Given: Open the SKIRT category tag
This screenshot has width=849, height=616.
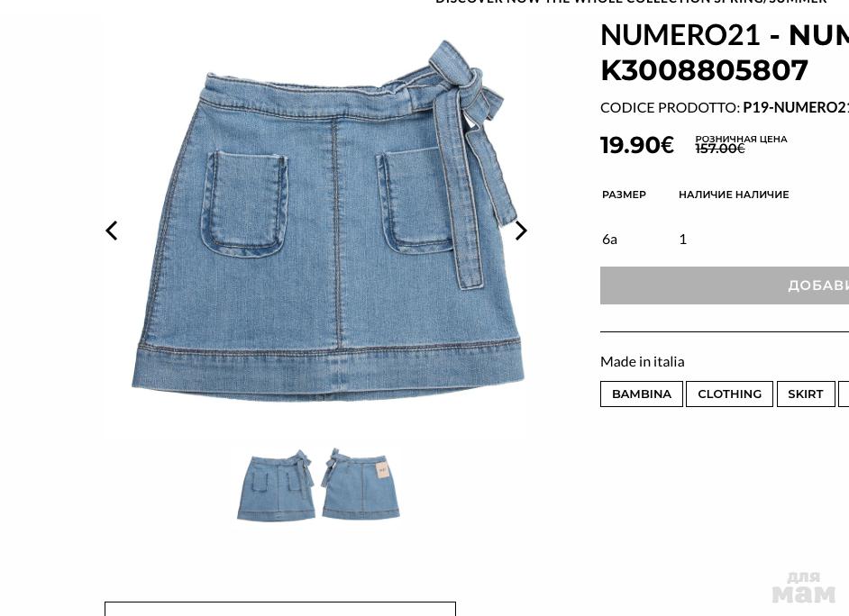Looking at the screenshot, I should pyautogui.click(x=806, y=394).
